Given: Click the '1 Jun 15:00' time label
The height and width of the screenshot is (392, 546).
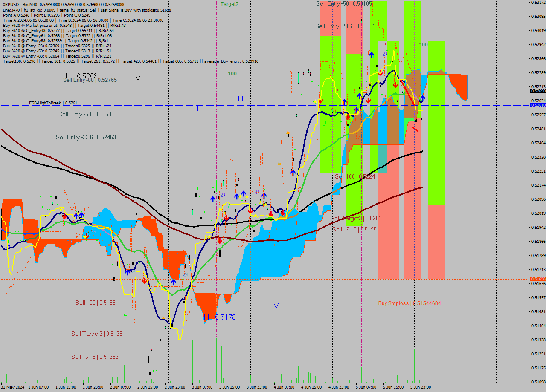Looking at the screenshot, I should point(66,387).
